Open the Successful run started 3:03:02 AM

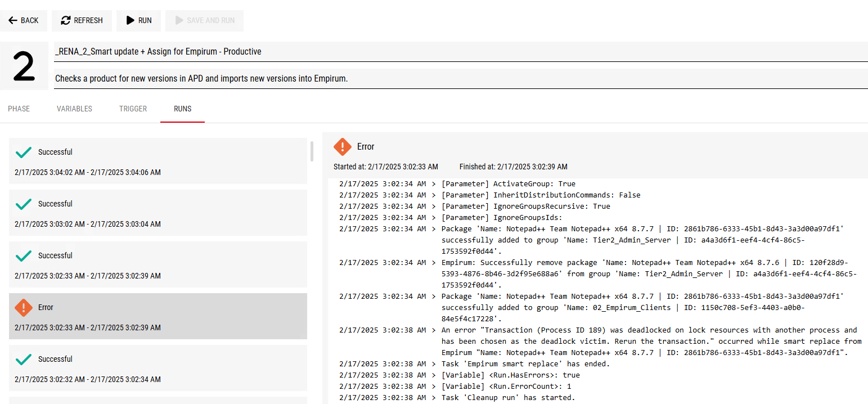(158, 213)
